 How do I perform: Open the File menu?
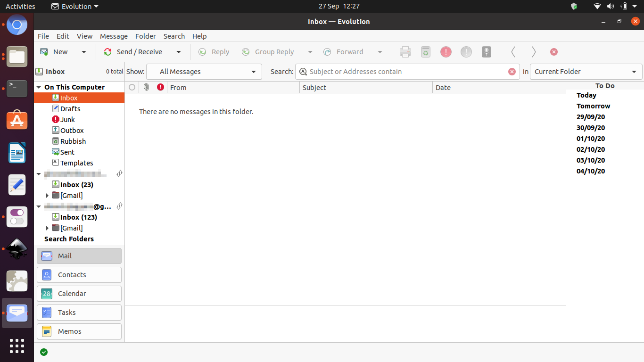click(43, 36)
